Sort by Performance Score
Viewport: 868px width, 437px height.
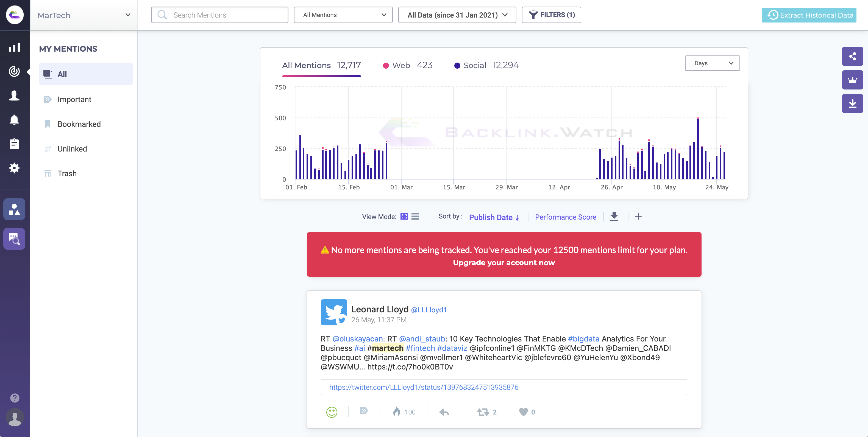[565, 217]
